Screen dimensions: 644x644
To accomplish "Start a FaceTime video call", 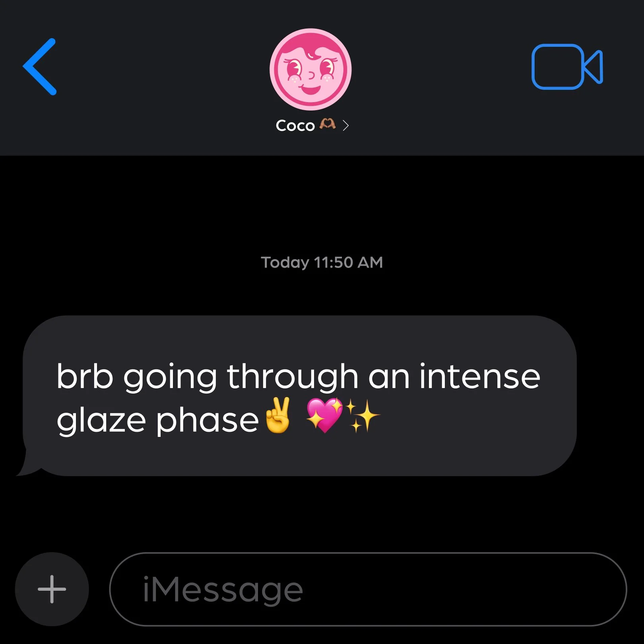I will click(567, 67).
